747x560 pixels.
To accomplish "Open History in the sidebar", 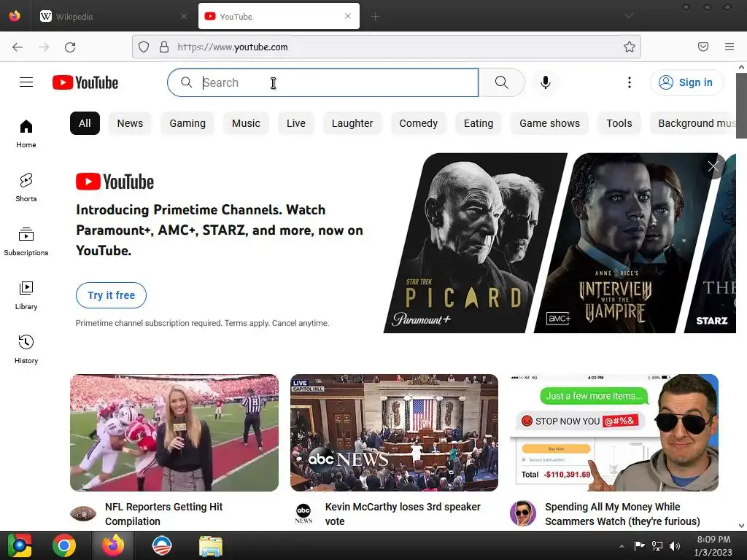I will [26, 349].
